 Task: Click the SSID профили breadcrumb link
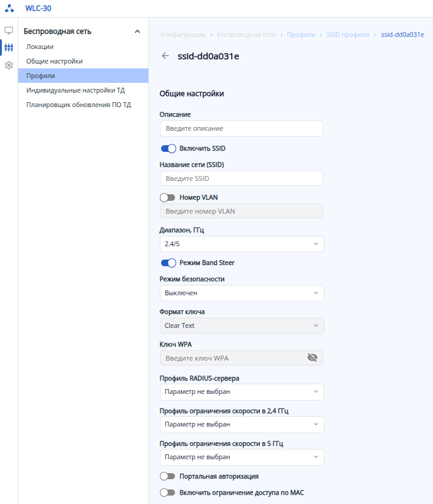(x=348, y=34)
